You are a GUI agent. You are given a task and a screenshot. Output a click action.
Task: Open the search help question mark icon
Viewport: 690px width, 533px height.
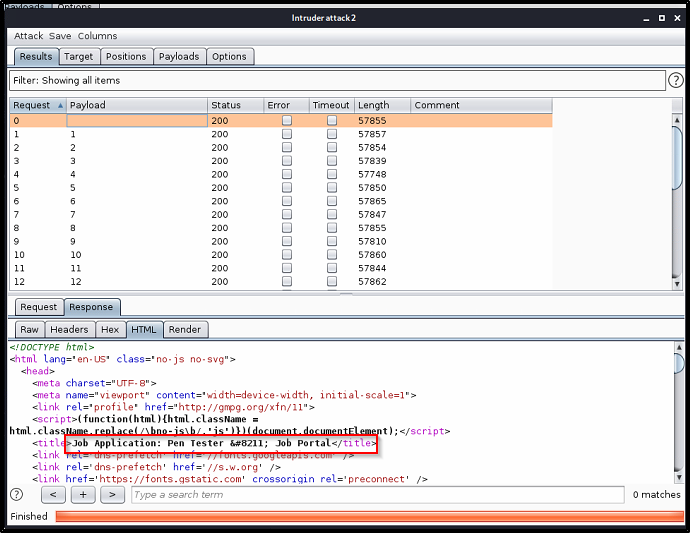point(16,494)
